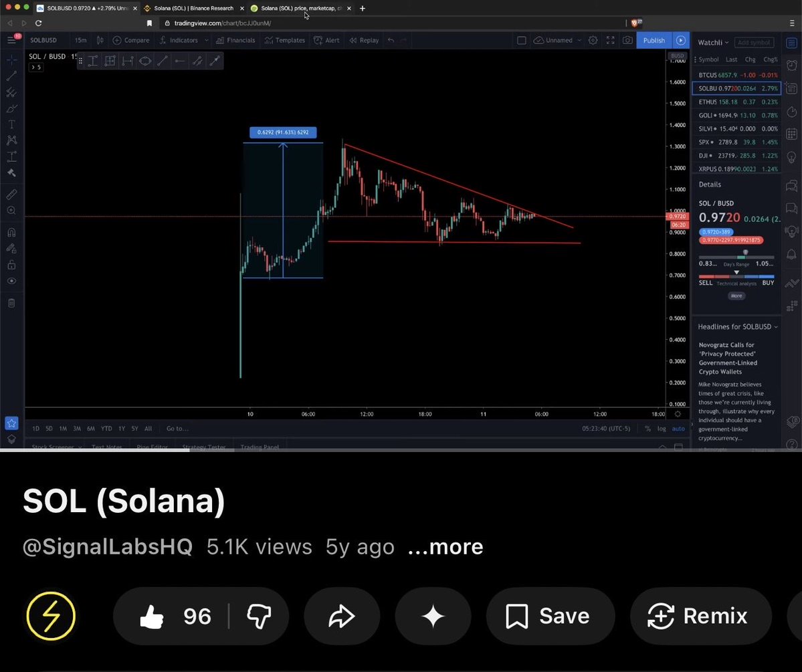This screenshot has height=672, width=802.
Task: Expand the video description with more
Action: click(445, 547)
